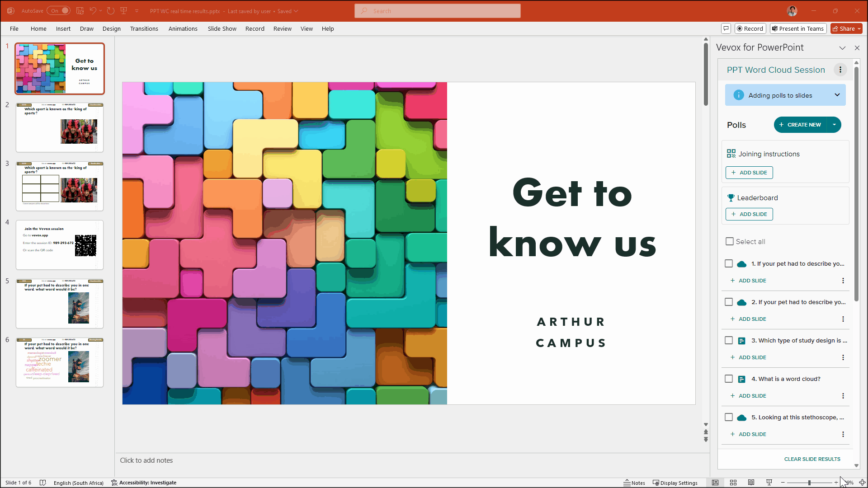Open the Animations tab
This screenshot has height=488, width=868.
[x=183, y=28]
